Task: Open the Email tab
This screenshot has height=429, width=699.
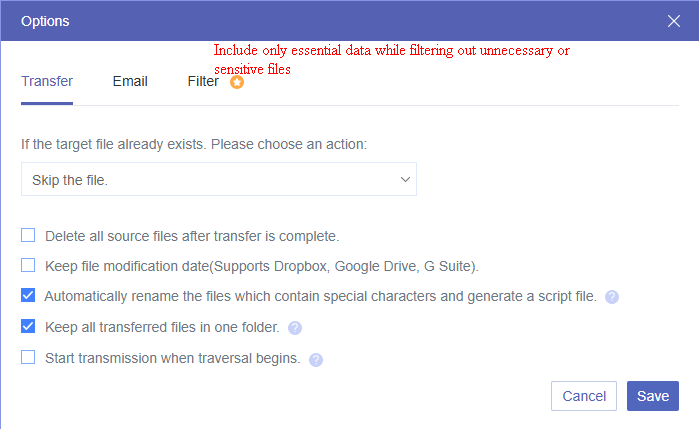Action: [130, 81]
